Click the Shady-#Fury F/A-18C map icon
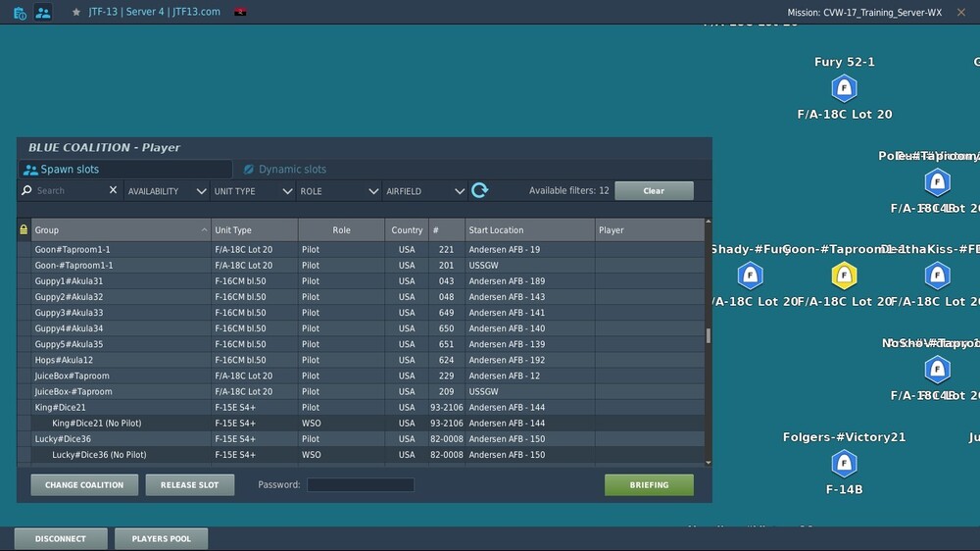 coord(750,275)
